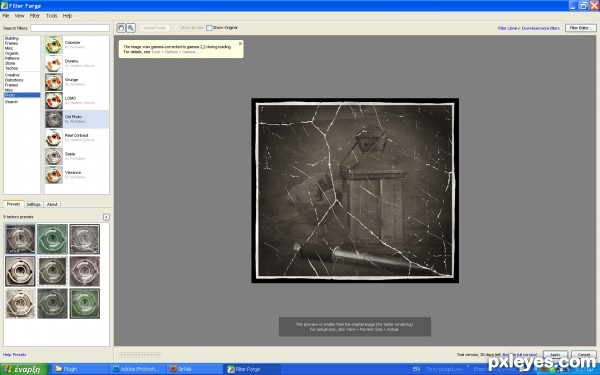Pick the Old Photo filter thumbnail
600x375 pixels.
54,119
